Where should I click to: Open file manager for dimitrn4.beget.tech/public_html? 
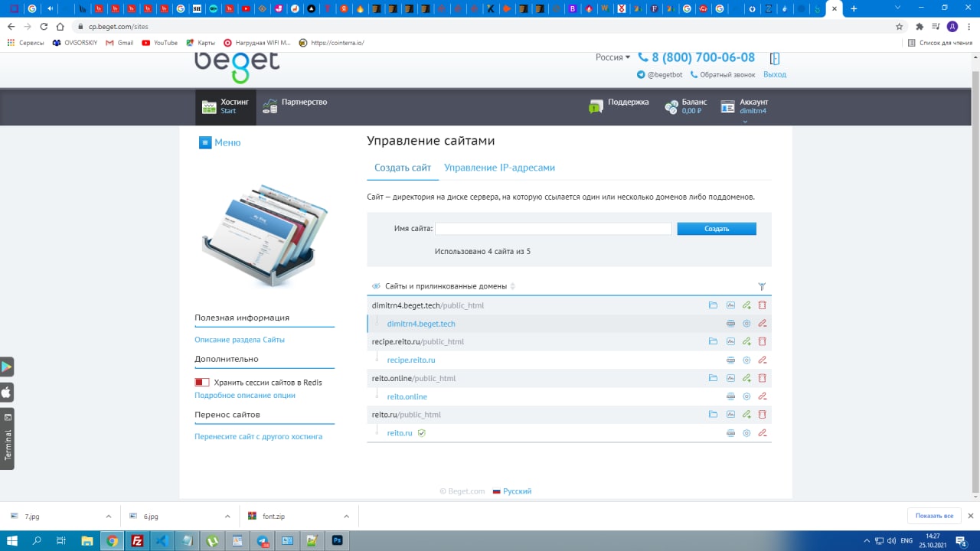[x=713, y=305]
